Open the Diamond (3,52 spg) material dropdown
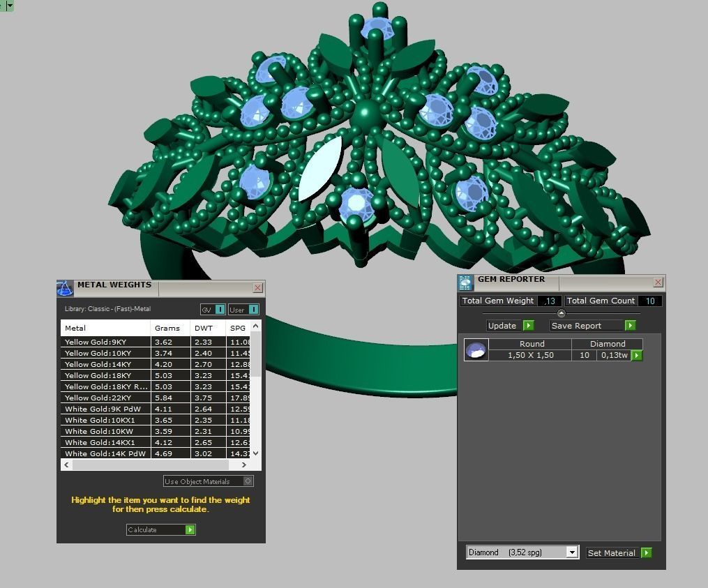This screenshot has width=708, height=588. [572, 552]
